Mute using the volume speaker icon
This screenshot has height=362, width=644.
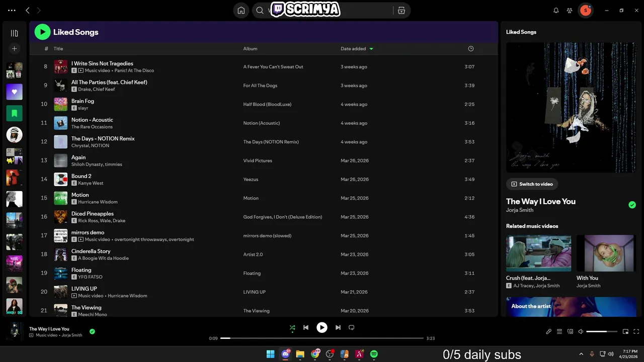point(581,331)
